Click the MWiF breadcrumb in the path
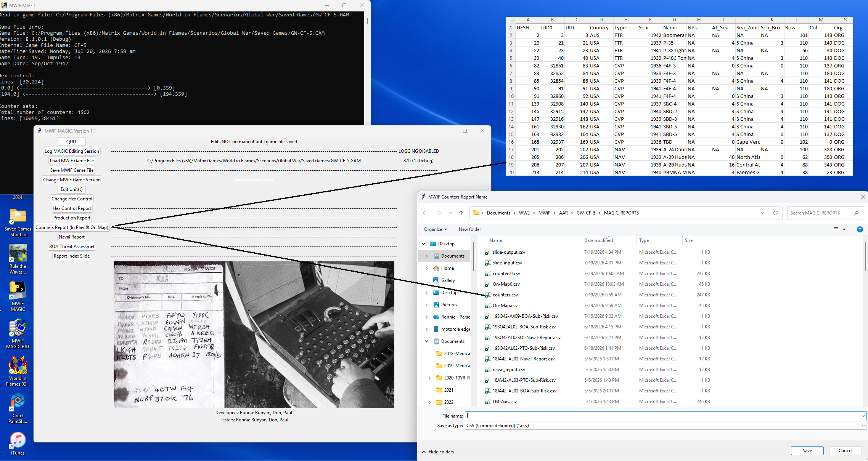Viewport: 868px width, 461px height. point(544,213)
